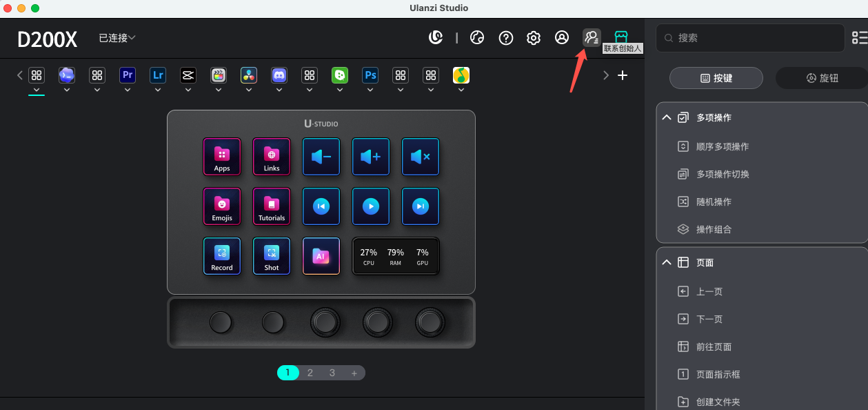Viewport: 868px width, 410px height.
Task: Focus the 搜索 search field
Action: pos(750,38)
